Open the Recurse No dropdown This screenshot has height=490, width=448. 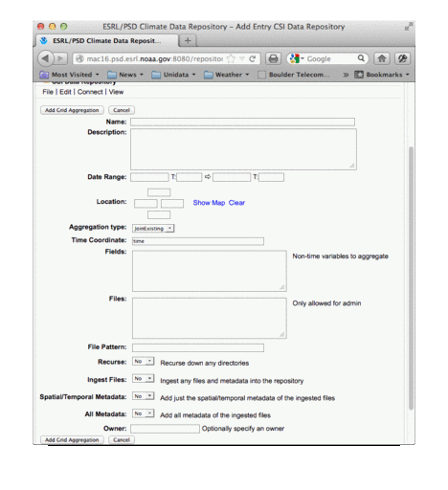[144, 362]
